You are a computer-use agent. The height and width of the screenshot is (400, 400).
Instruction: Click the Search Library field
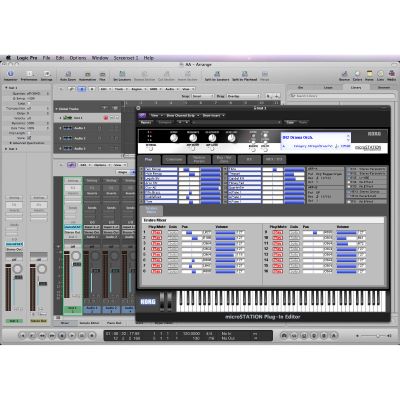tap(342, 96)
